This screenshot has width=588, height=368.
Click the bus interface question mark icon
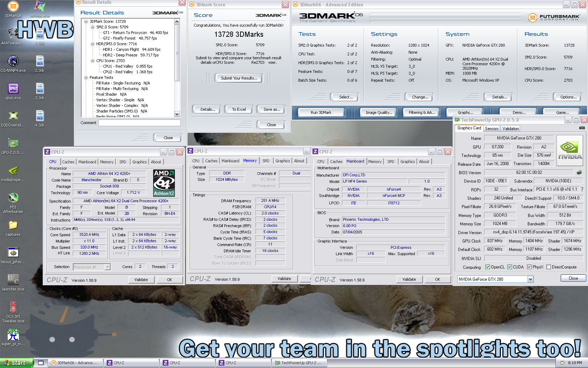pyautogui.click(x=582, y=189)
